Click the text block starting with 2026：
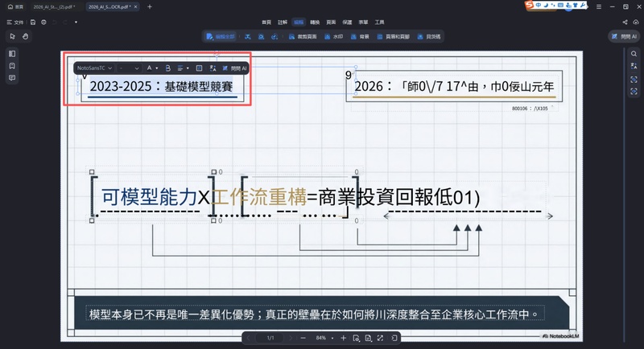Viewport: 644px width, 349px height. point(454,87)
